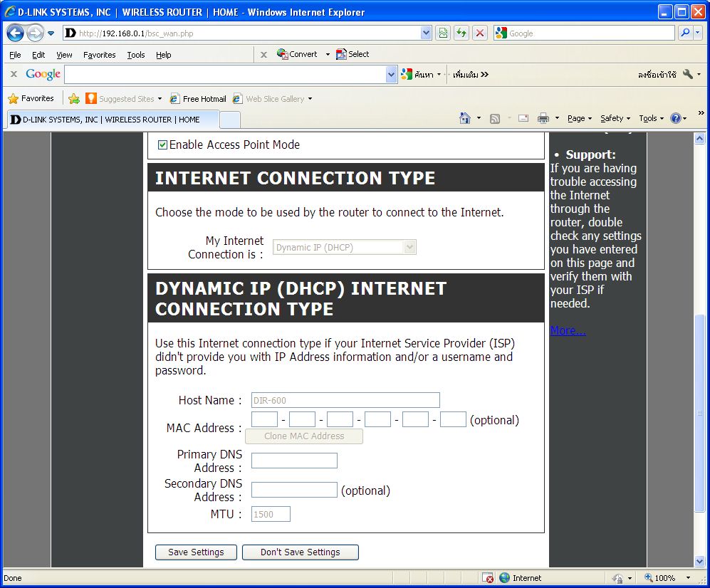Open the View menu
The width and height of the screenshot is (710, 588).
pos(64,55)
